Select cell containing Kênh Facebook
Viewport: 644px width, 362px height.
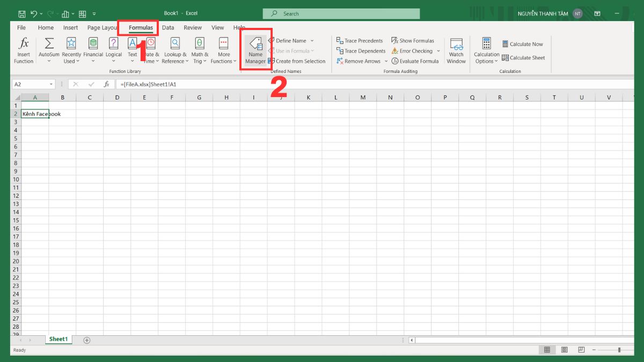click(x=35, y=114)
